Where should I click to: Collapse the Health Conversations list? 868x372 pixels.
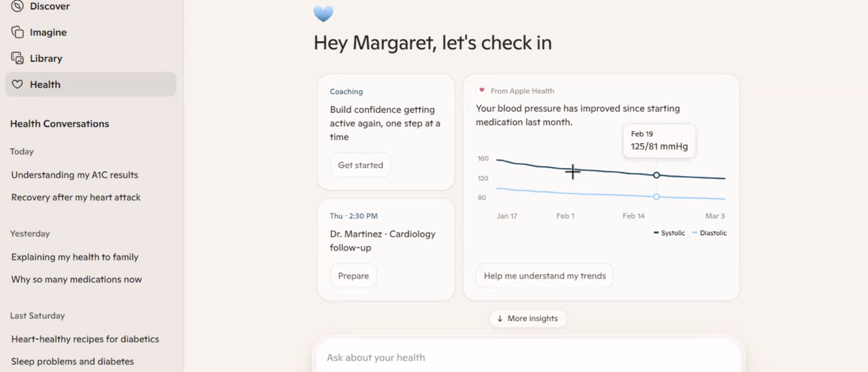click(x=59, y=123)
